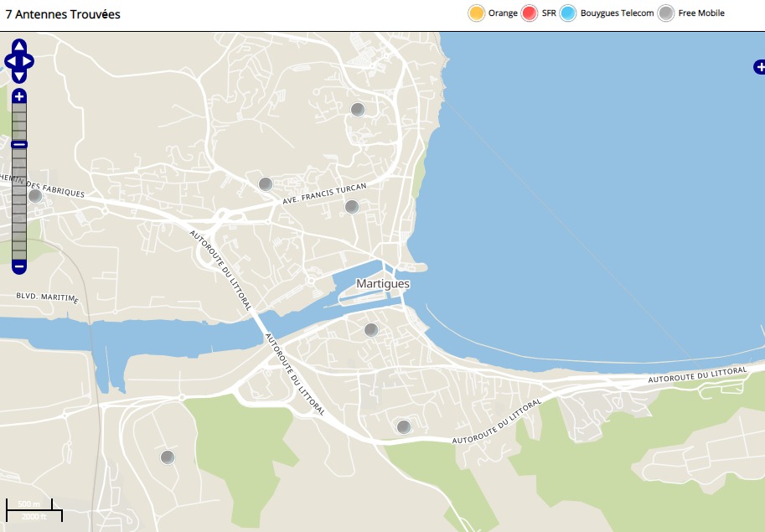Click antenna marker below Ave. Francis Turcan

(352, 207)
